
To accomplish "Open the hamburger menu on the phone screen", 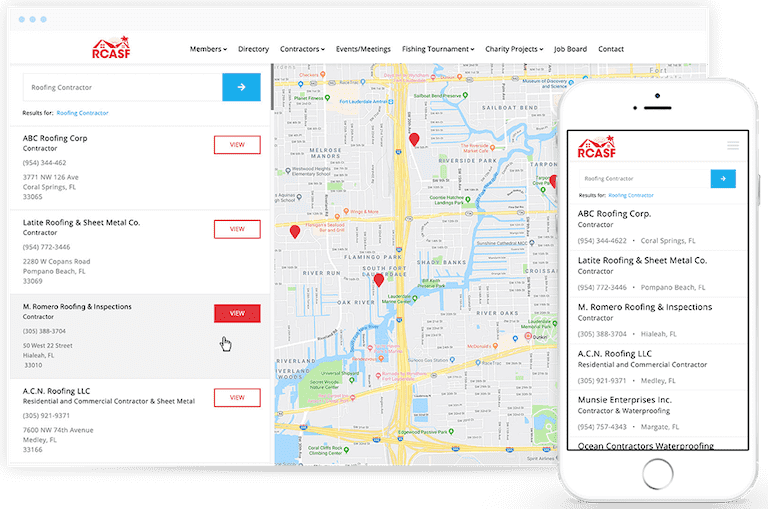I will tap(733, 145).
